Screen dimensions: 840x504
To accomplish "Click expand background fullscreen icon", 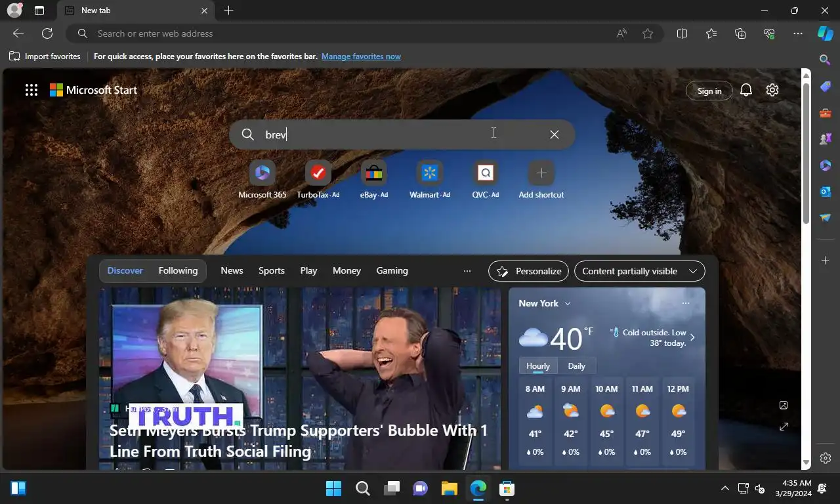I will [784, 427].
